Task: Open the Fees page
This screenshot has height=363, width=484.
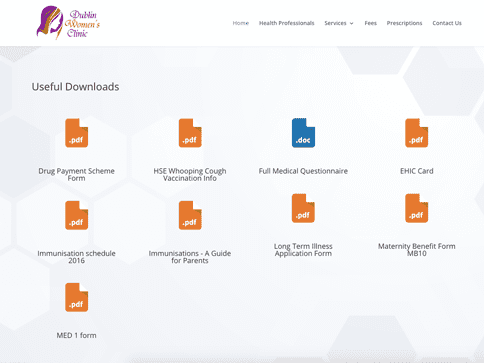Action: coord(370,23)
